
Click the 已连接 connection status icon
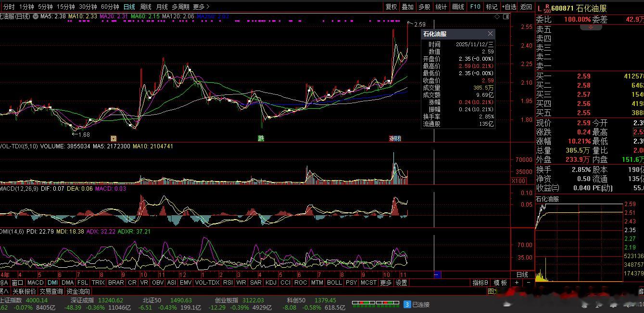[407, 304]
